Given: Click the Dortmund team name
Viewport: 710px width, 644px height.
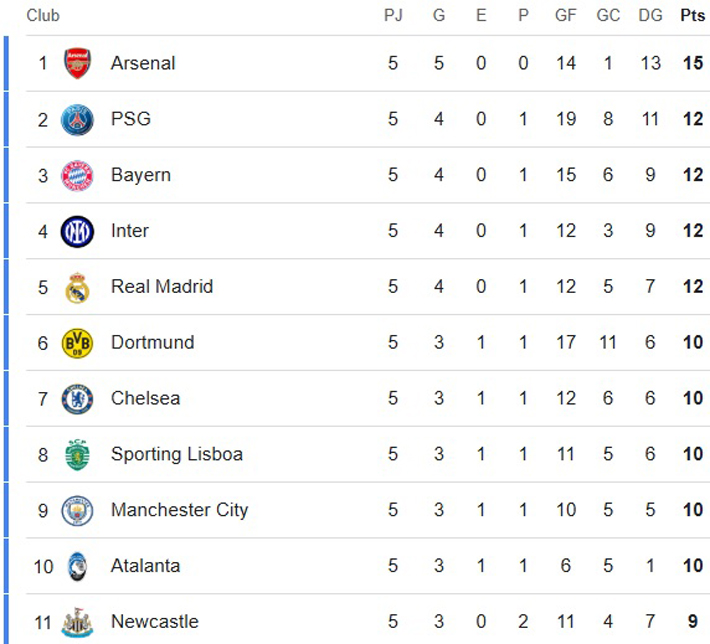Looking at the screenshot, I should (152, 342).
